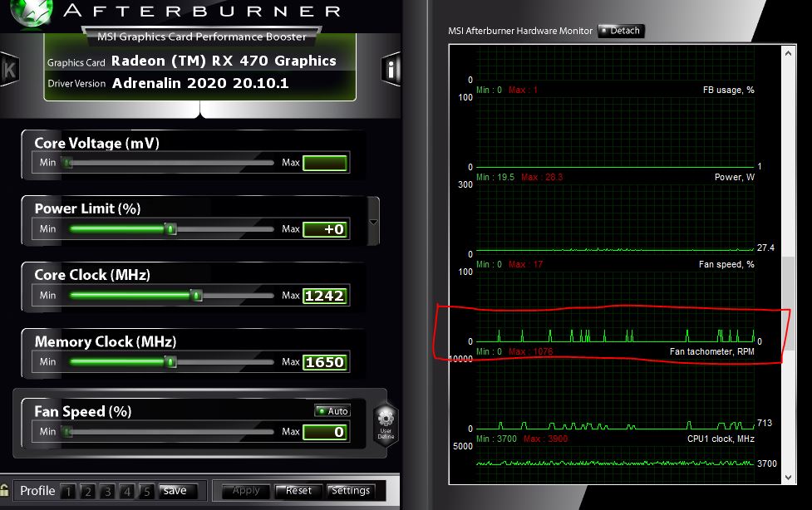Click the 'Power, W' graph label
The image size is (812, 510).
[x=735, y=177]
